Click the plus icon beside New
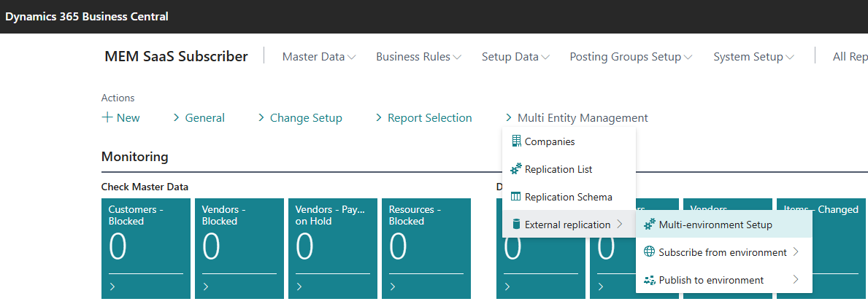The width and height of the screenshot is (868, 304). [x=107, y=118]
